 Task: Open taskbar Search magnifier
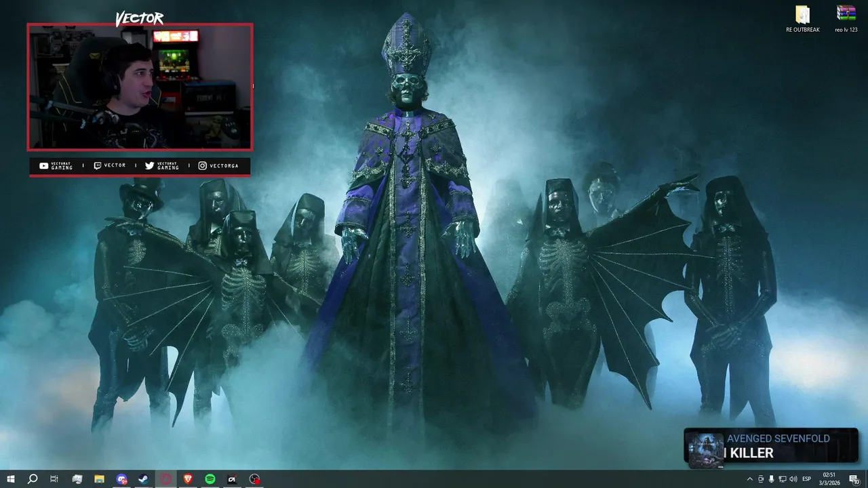(x=32, y=479)
